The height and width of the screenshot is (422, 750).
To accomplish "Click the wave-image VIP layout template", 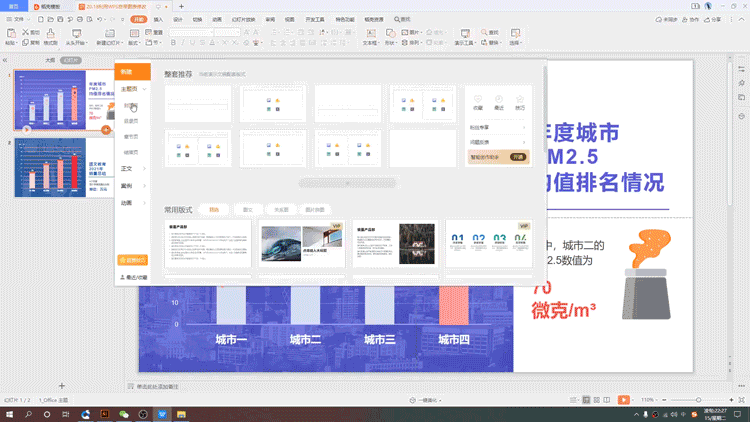I will pos(302,244).
